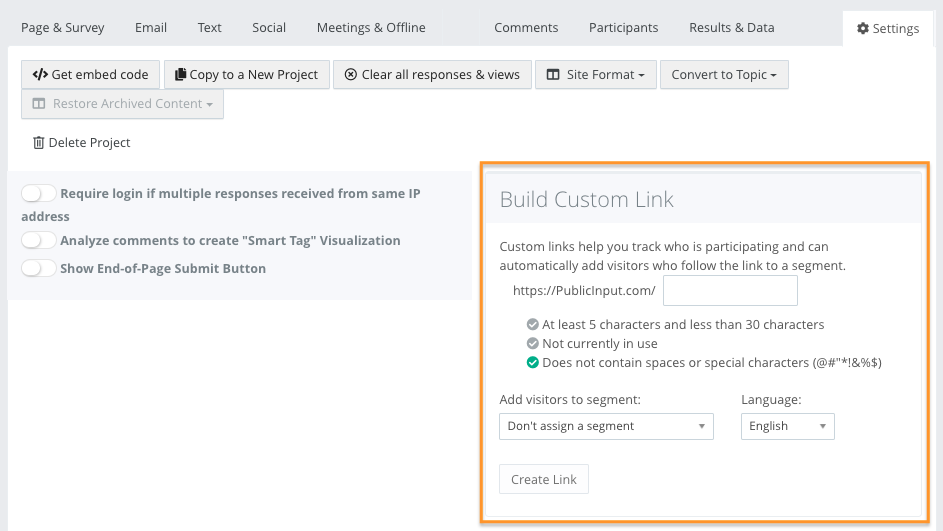The height and width of the screenshot is (531, 943).
Task: Enable the Smart Tag visualization toggle
Action: point(39,241)
